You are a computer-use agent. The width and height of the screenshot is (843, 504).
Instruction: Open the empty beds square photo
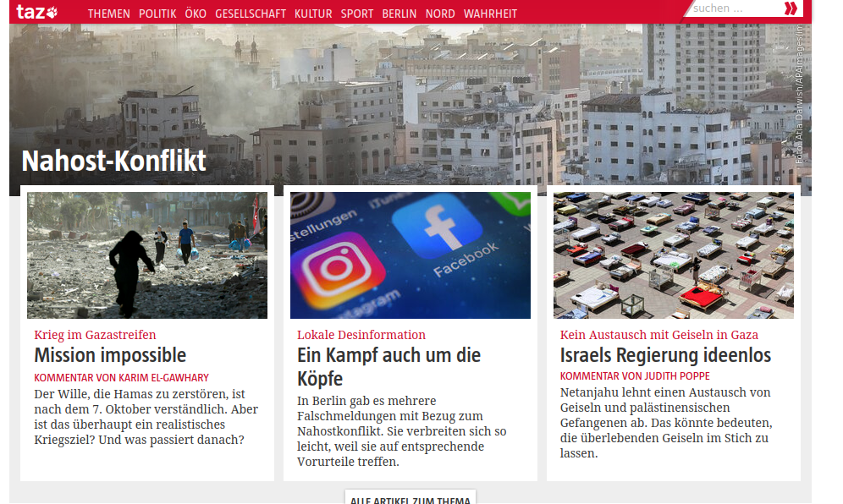pos(674,255)
